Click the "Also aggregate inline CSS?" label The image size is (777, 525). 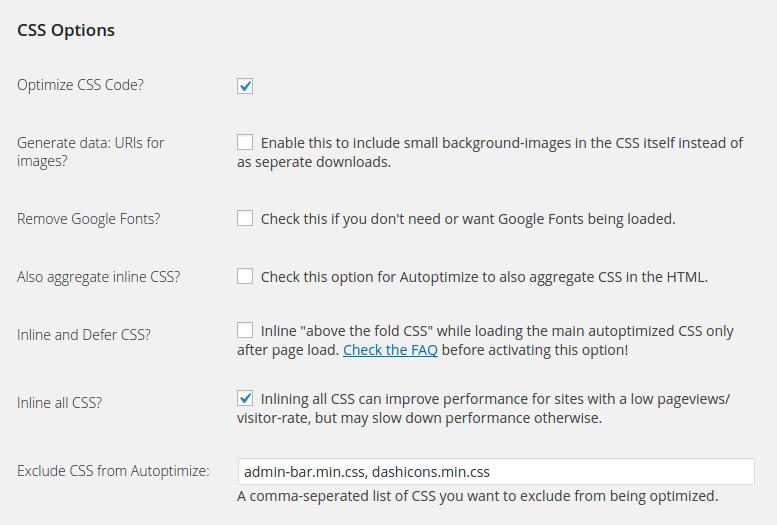click(99, 277)
